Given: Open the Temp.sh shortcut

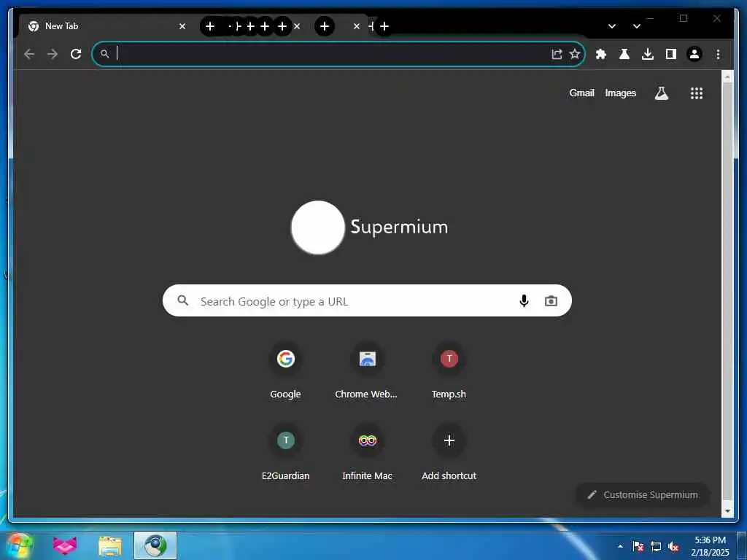Looking at the screenshot, I should [x=449, y=371].
